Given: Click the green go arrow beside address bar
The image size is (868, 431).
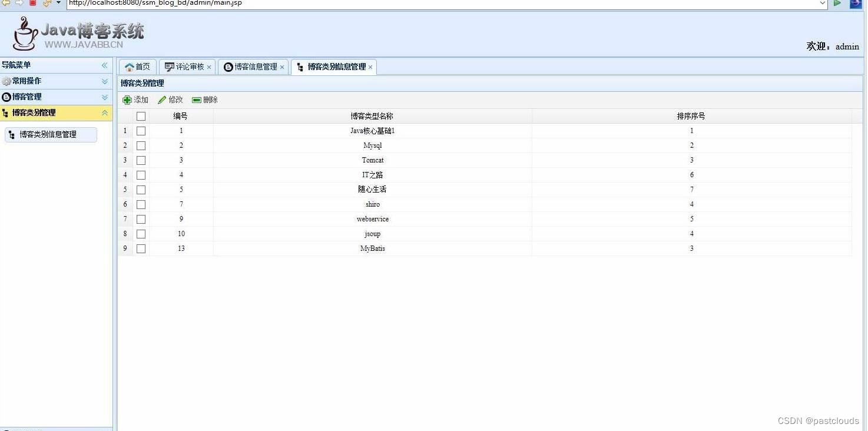Looking at the screenshot, I should click(837, 3).
